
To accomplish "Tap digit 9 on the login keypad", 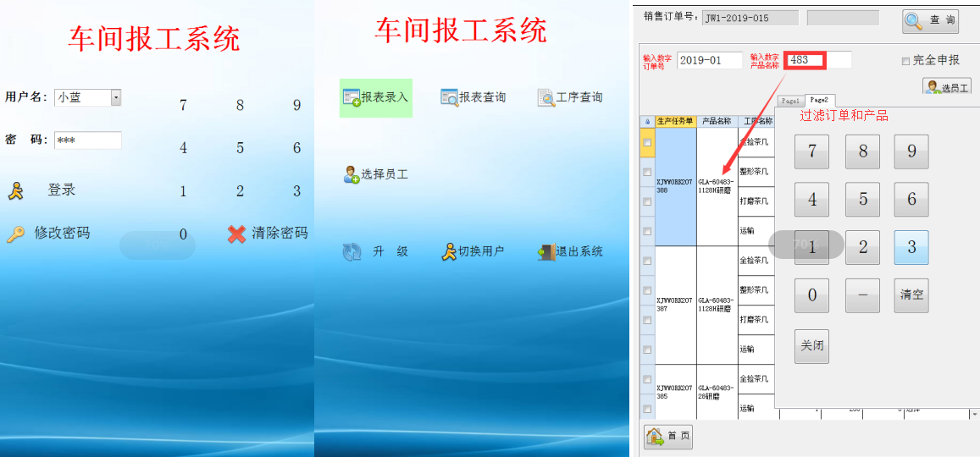I will tap(296, 105).
